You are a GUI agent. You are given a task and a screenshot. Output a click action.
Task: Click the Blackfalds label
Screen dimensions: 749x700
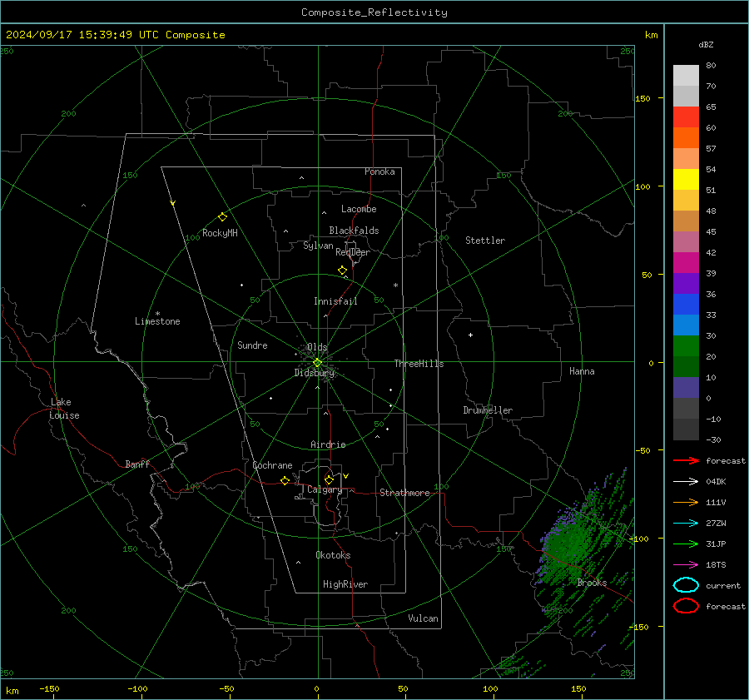click(354, 231)
